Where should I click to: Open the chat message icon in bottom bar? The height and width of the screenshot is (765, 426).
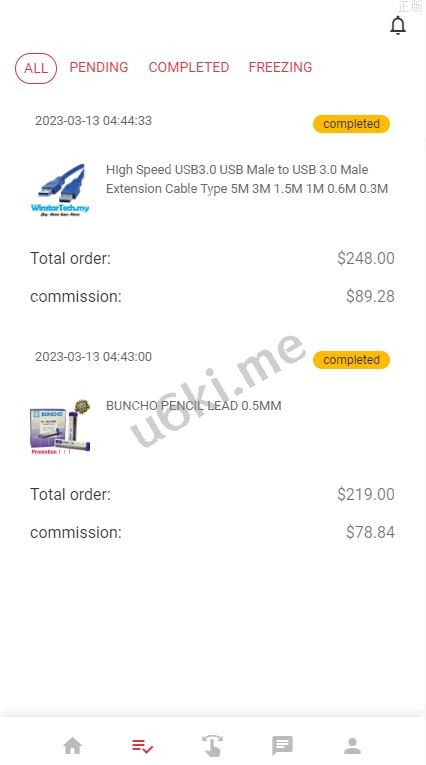[x=282, y=745]
